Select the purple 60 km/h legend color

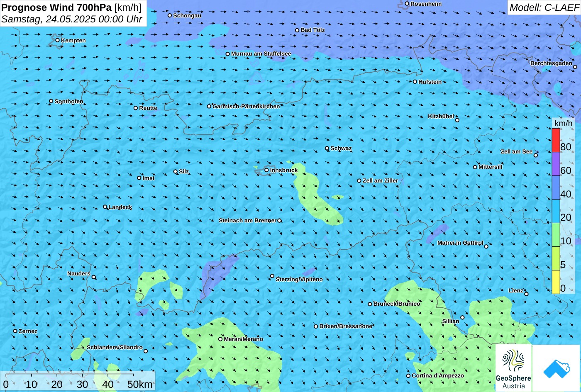[556, 164]
